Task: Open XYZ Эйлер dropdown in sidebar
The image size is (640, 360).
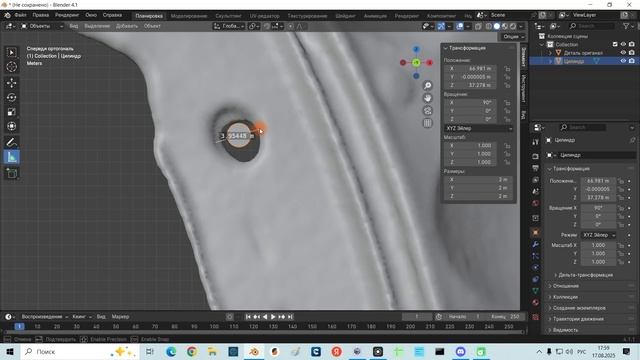Action: coord(478,128)
